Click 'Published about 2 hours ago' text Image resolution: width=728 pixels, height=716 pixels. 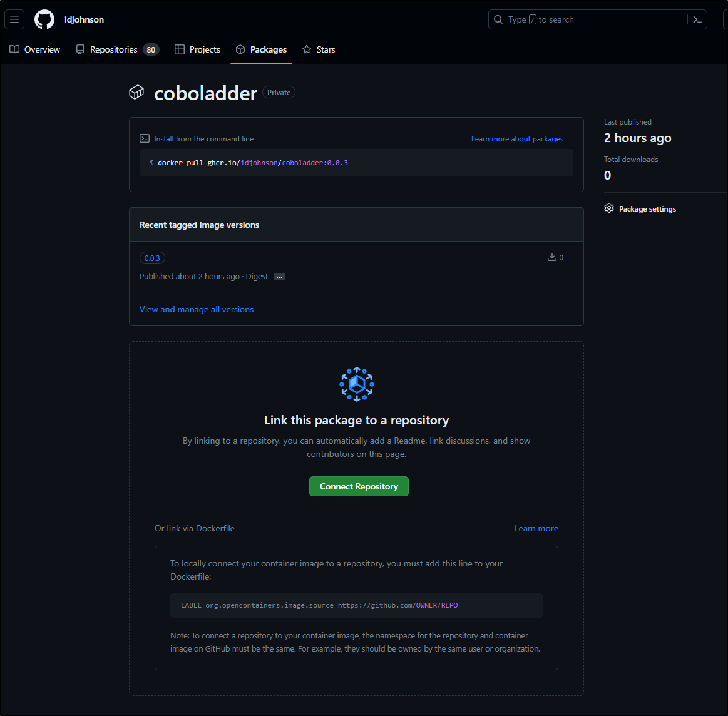(190, 276)
